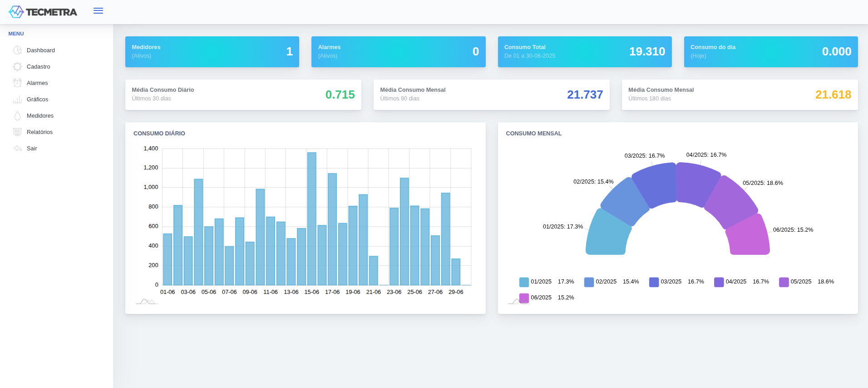Click the Sair back-arrow icon
This screenshot has width=868, height=388.
(17, 149)
